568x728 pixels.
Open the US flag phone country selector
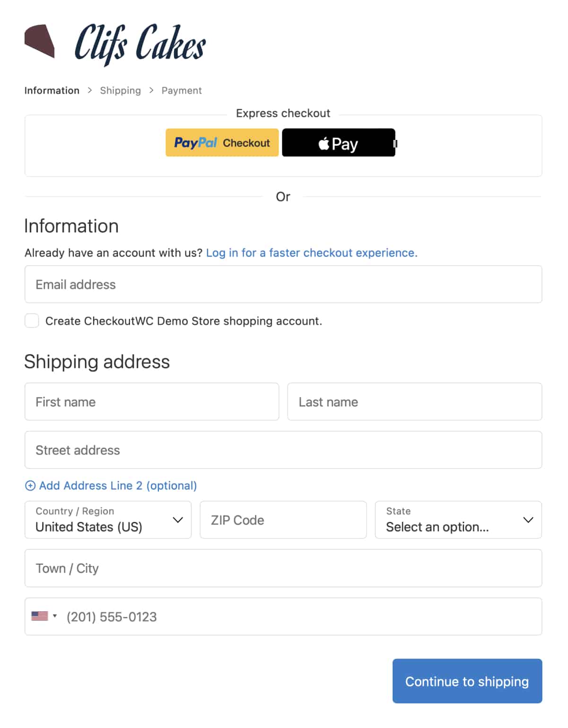pyautogui.click(x=44, y=616)
